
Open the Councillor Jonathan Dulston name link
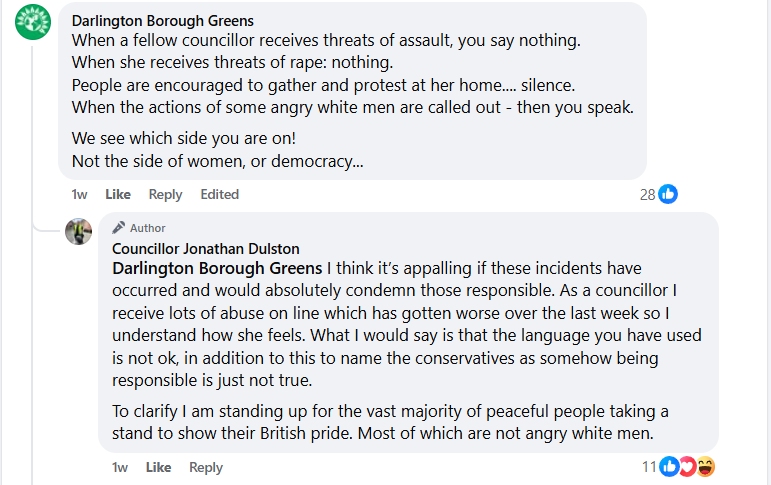(205, 248)
